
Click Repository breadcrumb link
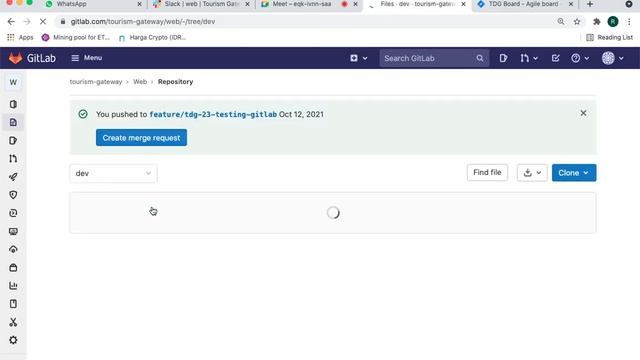176,82
